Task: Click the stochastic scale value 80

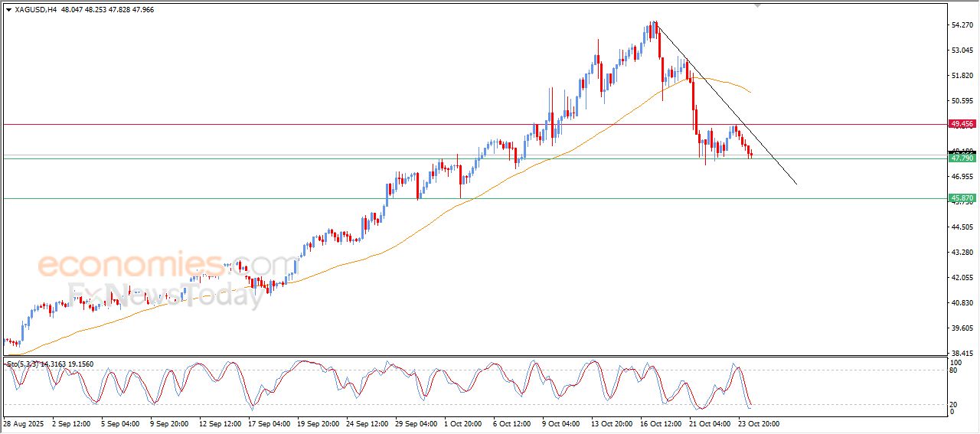Action: tap(954, 370)
